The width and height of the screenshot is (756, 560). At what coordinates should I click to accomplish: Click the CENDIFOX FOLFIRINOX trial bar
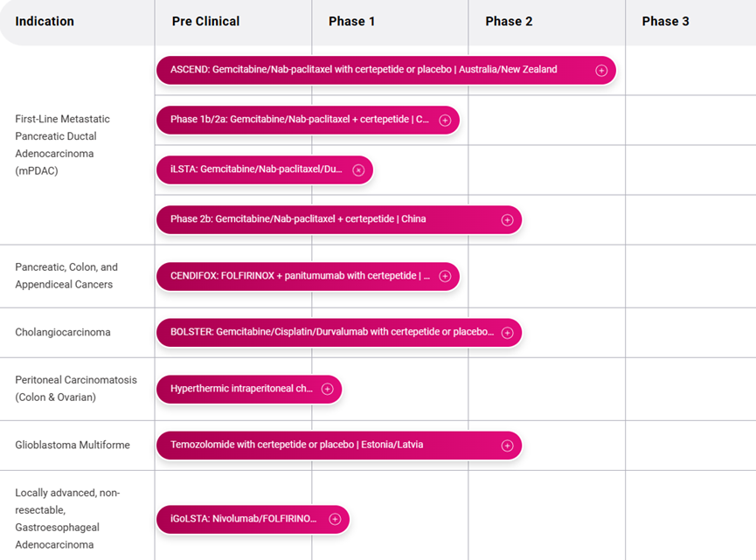[x=309, y=276]
